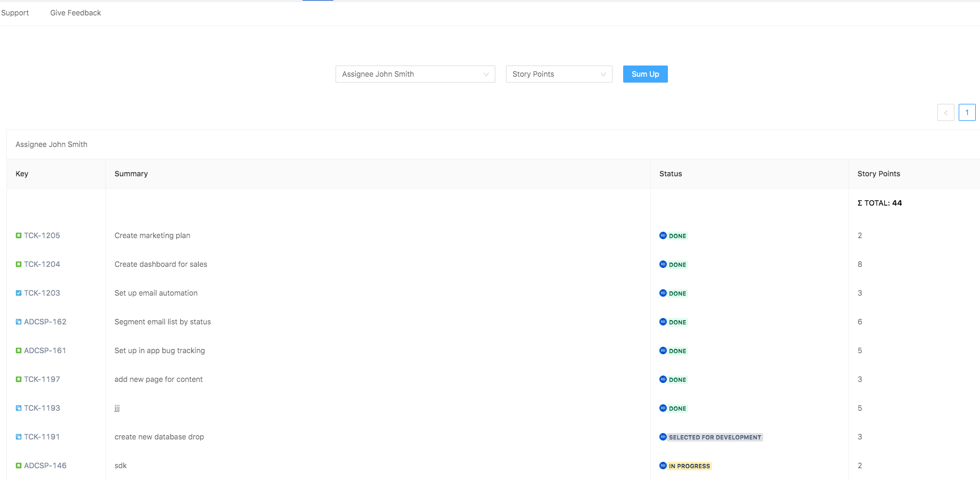Click the SELECTED FOR DEVELOPMENT status badge
Viewport: 980px width, 481px height.
[715, 437]
